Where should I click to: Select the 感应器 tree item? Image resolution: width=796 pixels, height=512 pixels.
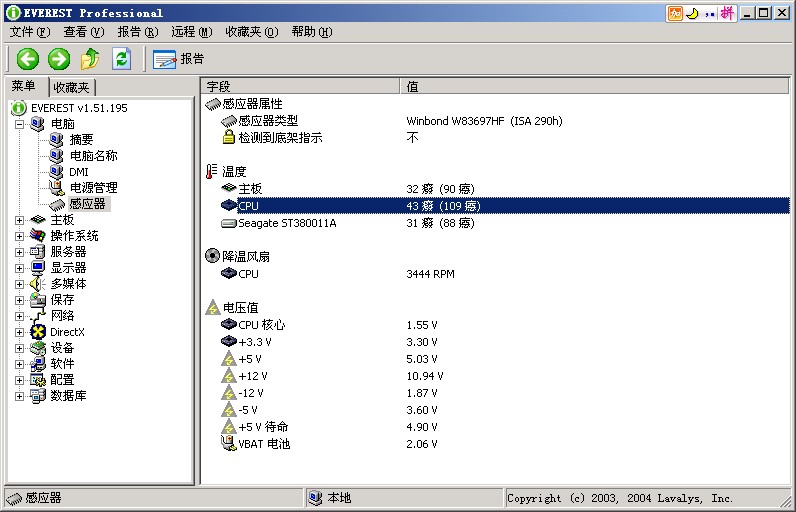pyautogui.click(x=87, y=204)
